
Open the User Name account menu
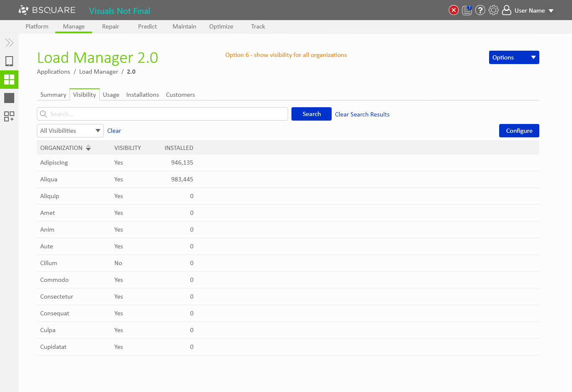[529, 10]
